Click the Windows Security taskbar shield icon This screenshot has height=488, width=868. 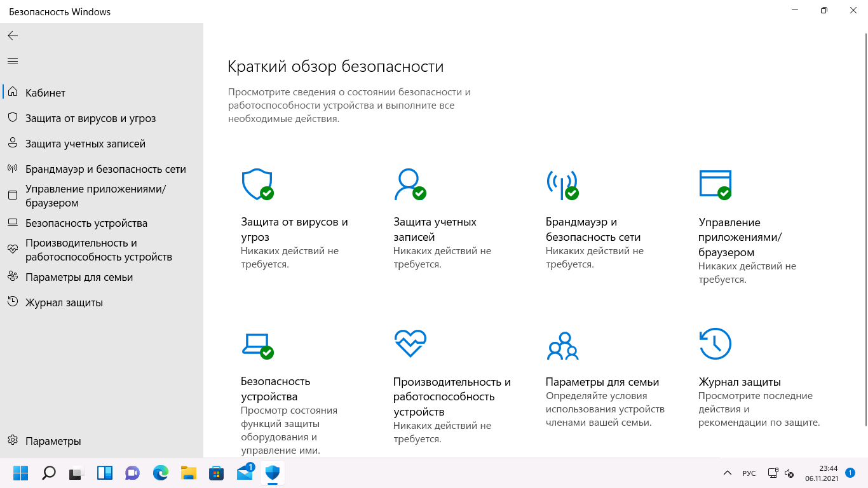click(x=273, y=473)
